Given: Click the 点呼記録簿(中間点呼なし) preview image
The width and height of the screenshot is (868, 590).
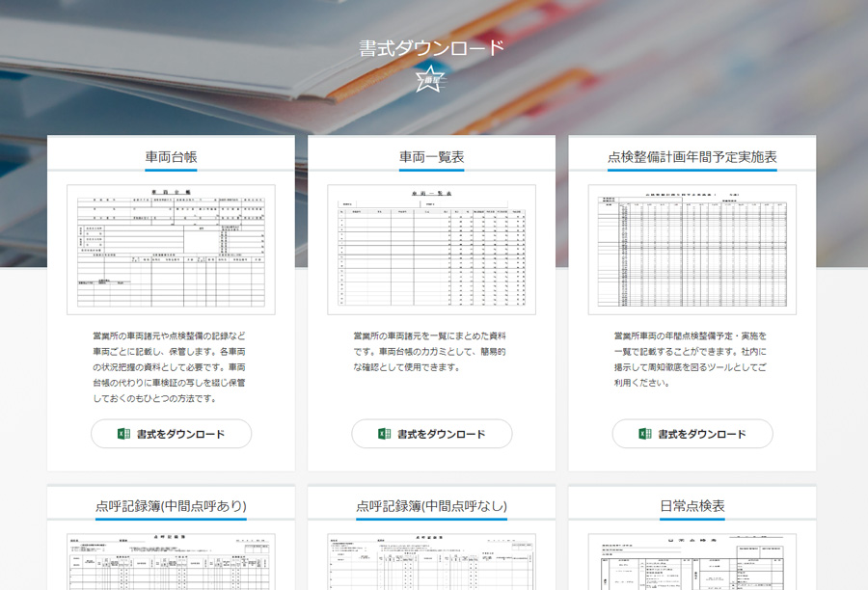Looking at the screenshot, I should click(x=433, y=564).
